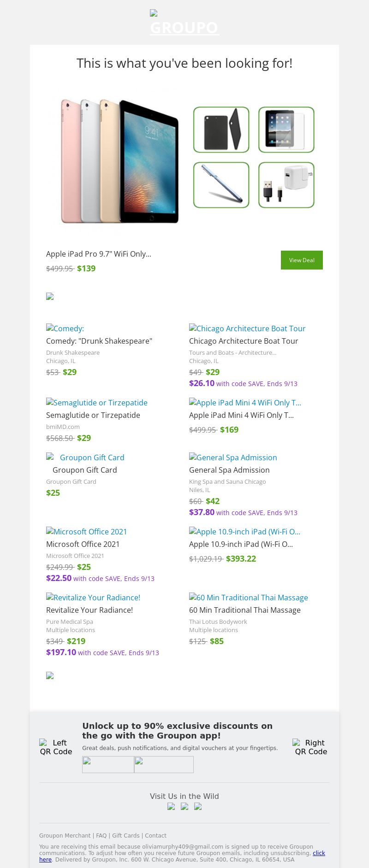Click the stylus pen accessory thumbnail

[221, 185]
